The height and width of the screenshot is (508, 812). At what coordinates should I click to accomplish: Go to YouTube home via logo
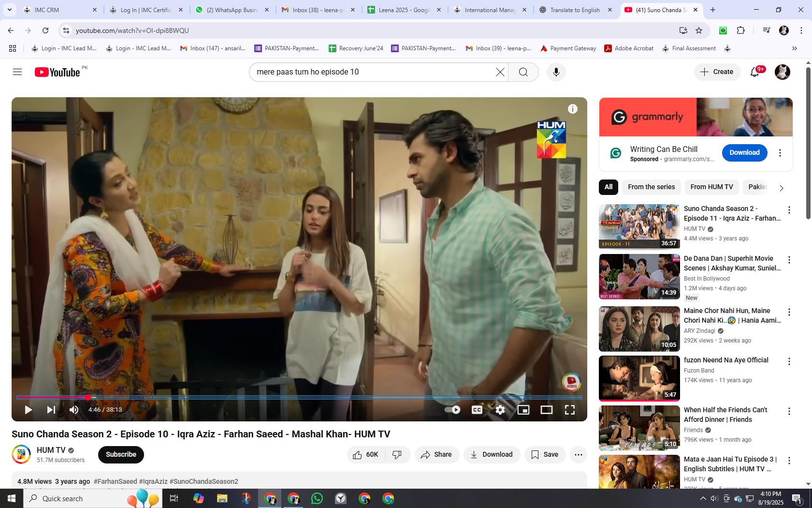tap(57, 72)
